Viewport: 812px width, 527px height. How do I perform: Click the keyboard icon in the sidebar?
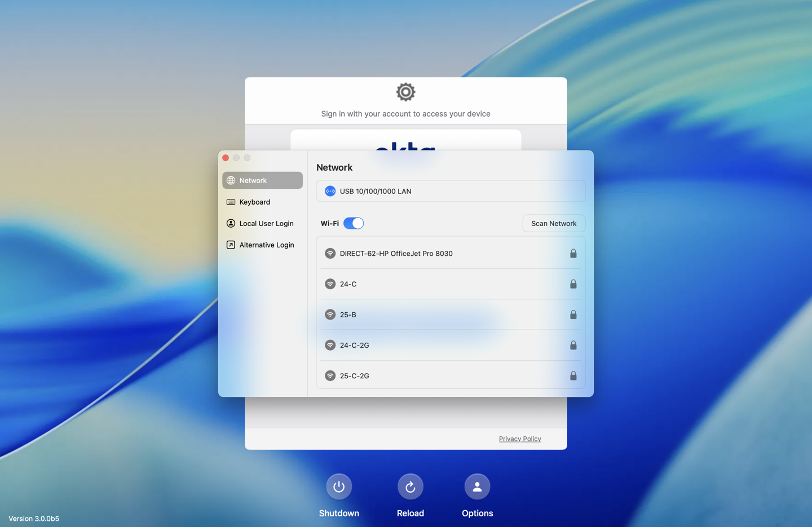click(231, 202)
